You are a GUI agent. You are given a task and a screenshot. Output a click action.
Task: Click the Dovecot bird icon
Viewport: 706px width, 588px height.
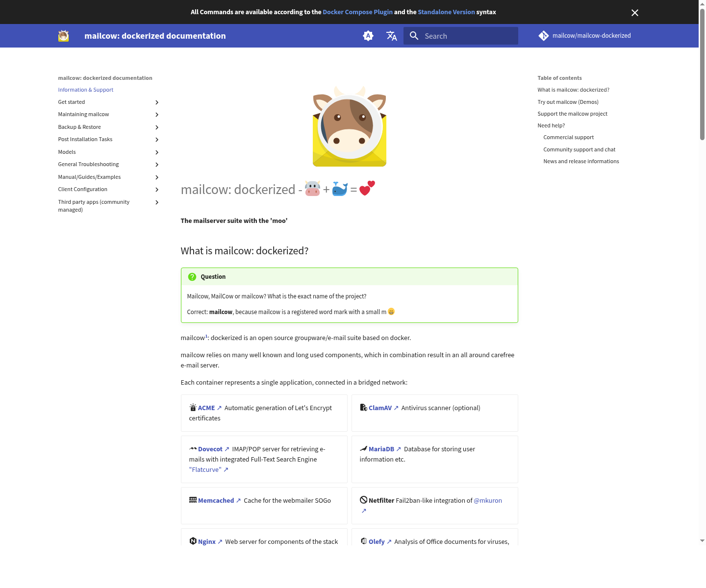[x=193, y=448]
